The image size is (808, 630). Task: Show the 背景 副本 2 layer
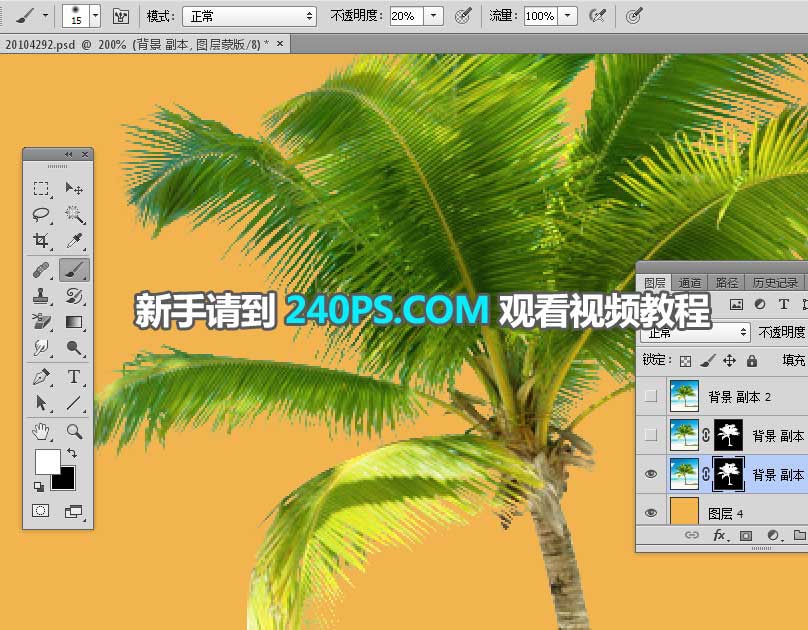coord(651,396)
